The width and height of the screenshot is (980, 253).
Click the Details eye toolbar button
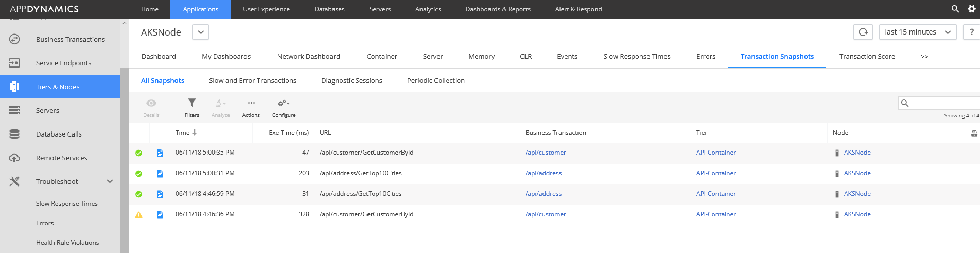pos(151,108)
